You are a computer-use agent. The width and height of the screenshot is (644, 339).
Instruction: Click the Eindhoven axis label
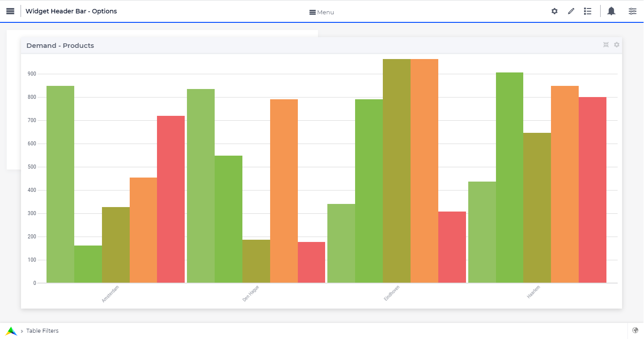point(392,293)
